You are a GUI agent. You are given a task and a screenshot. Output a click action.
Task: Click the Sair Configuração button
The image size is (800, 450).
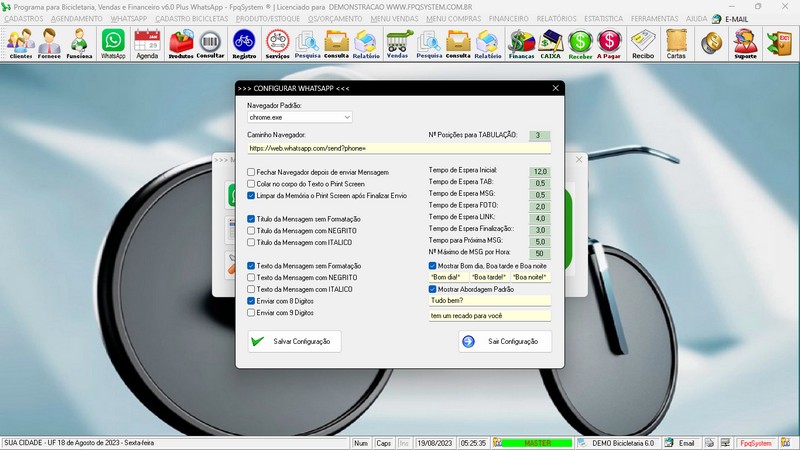click(505, 341)
